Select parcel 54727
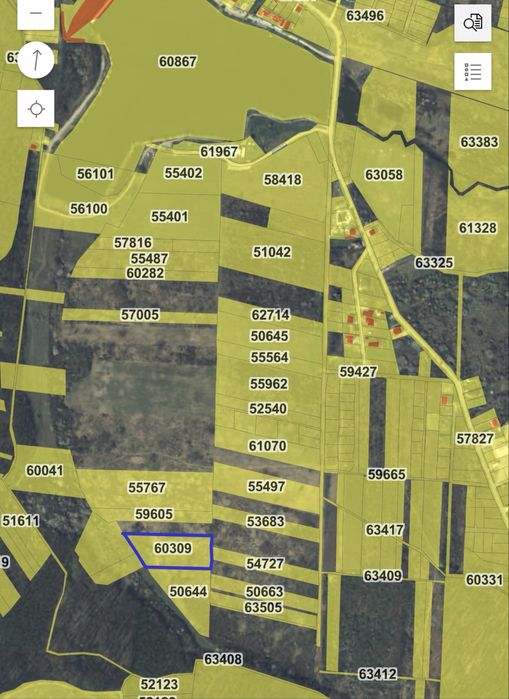Viewport: 509px width, 699px height. click(265, 564)
